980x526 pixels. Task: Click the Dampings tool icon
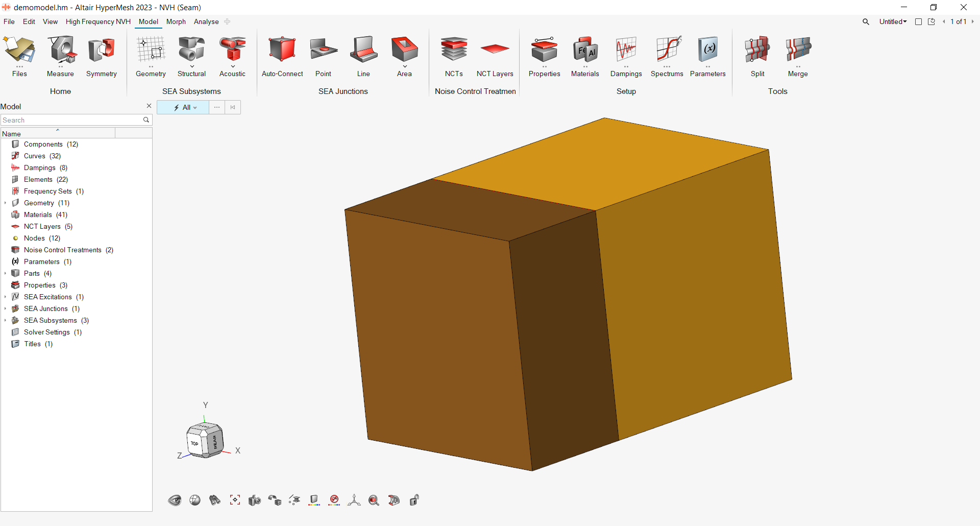tap(626, 50)
